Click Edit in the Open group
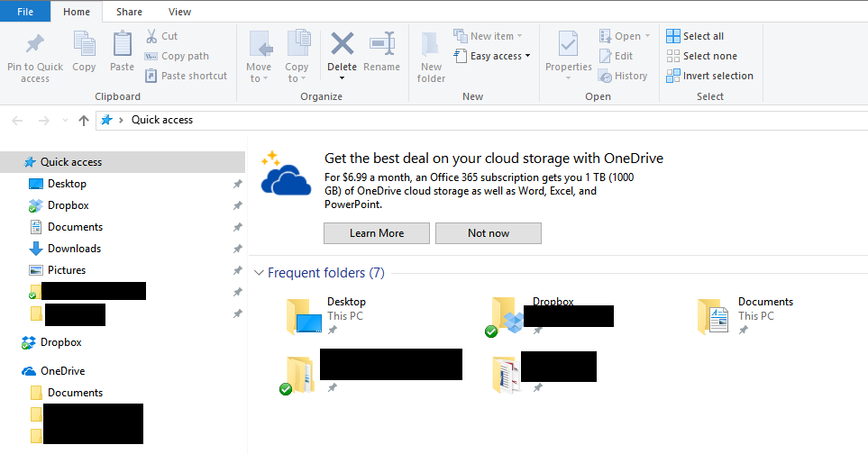 [x=617, y=56]
